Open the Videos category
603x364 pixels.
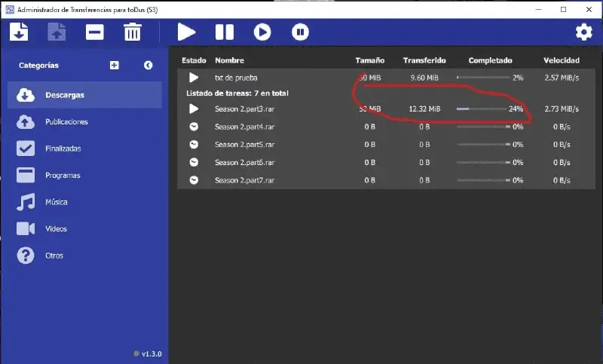(x=84, y=228)
